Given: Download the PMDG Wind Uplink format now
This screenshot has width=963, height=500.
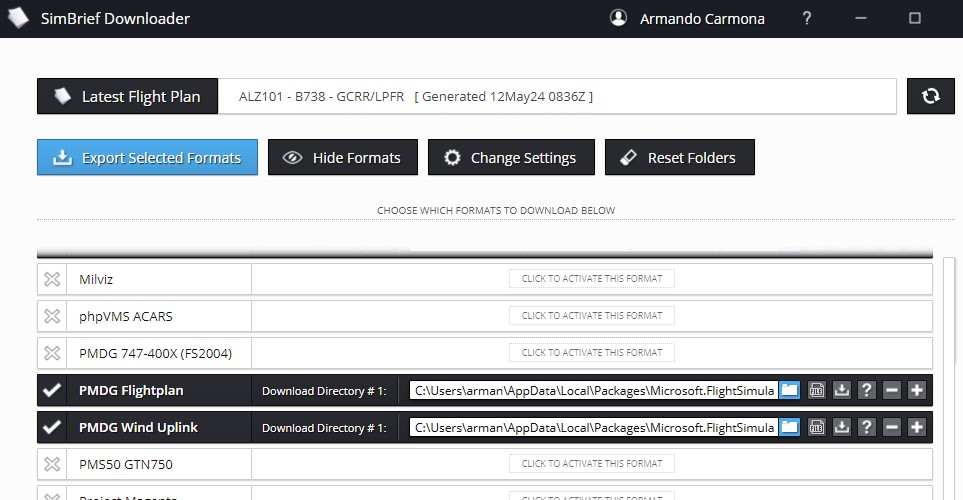Looking at the screenshot, I should click(x=841, y=427).
